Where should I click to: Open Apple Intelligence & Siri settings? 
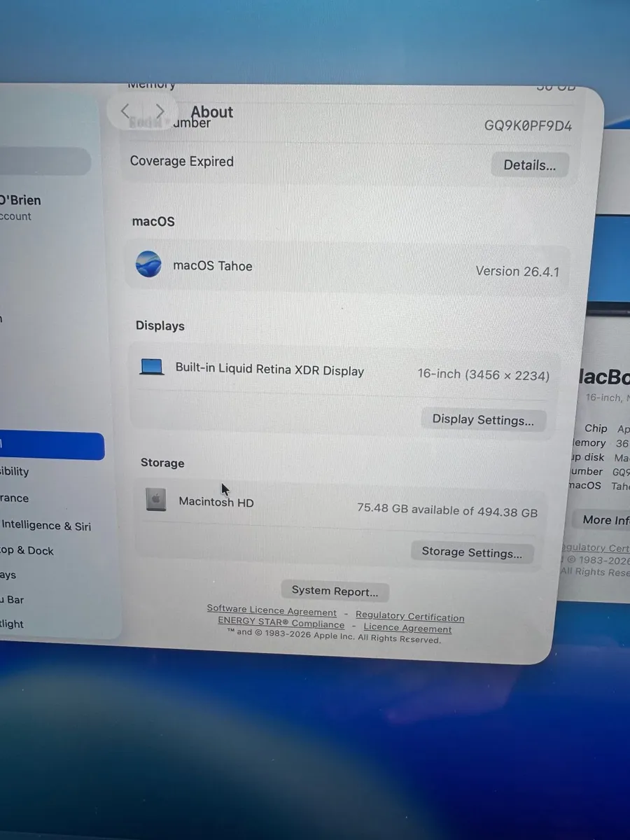click(x=45, y=525)
